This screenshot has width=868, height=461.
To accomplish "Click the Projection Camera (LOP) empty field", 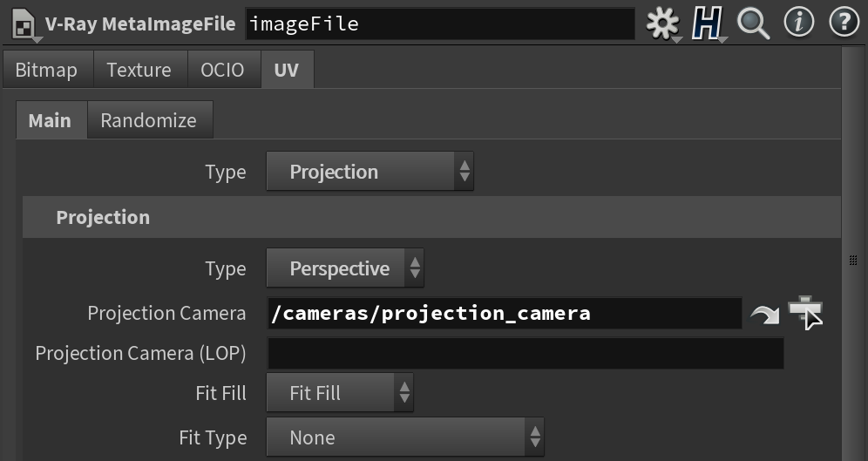I will click(x=526, y=353).
